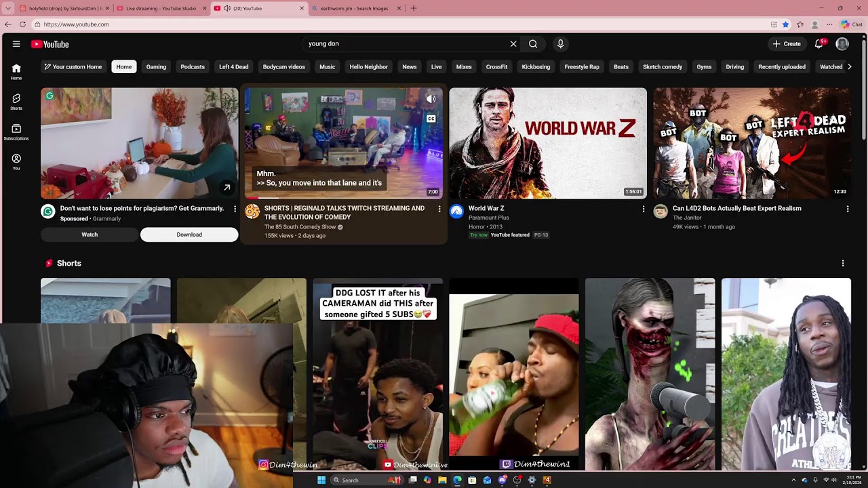Select the Home filter chip
This screenshot has height=488, width=868.
click(x=124, y=66)
